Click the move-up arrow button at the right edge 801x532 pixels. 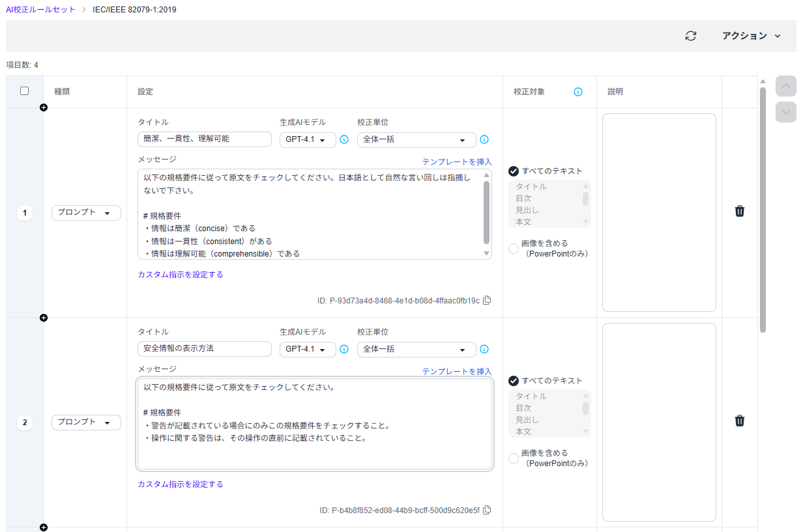point(786,86)
